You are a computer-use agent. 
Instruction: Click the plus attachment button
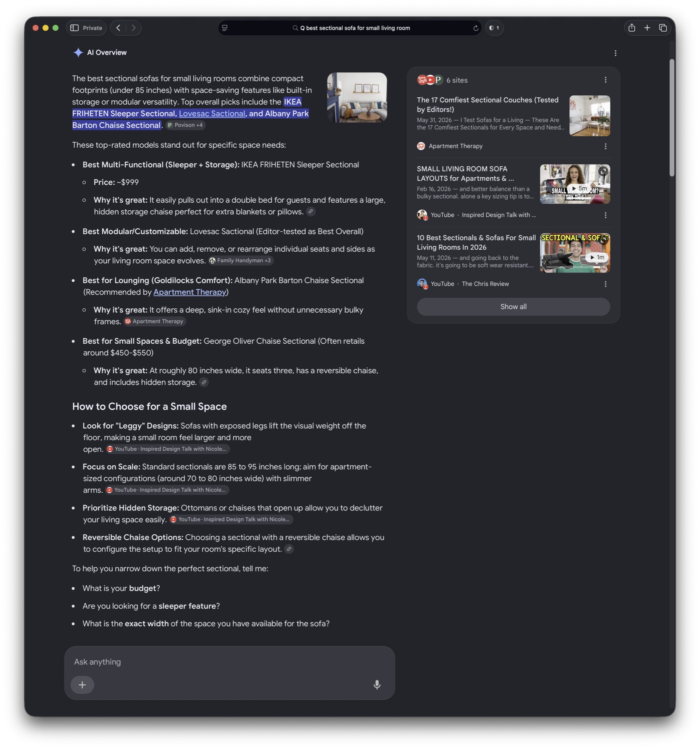coord(82,685)
